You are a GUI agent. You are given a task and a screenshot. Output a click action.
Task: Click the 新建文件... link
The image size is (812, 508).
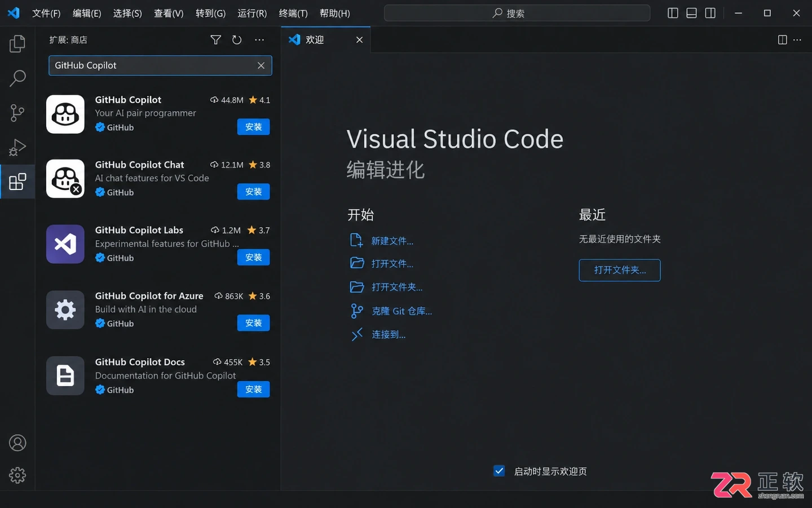pyautogui.click(x=392, y=241)
